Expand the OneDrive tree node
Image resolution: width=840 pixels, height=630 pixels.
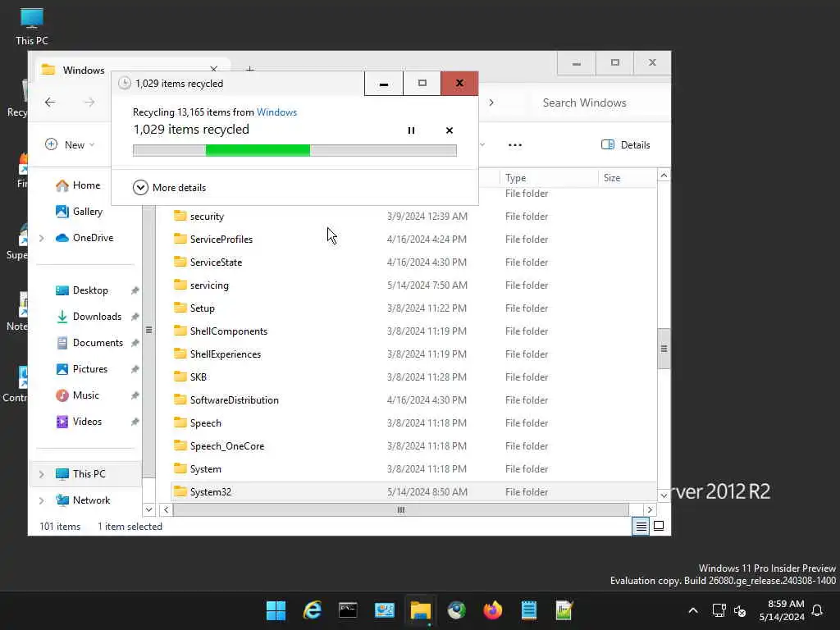click(42, 238)
